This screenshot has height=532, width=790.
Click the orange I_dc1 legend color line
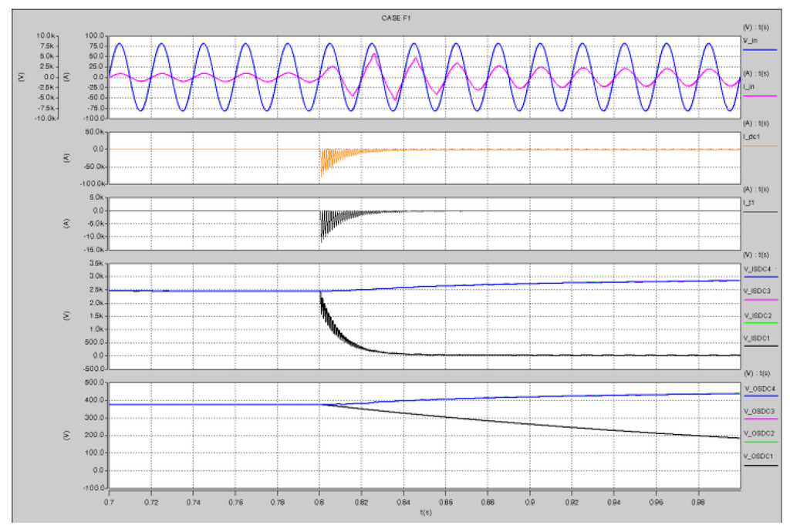(760, 146)
